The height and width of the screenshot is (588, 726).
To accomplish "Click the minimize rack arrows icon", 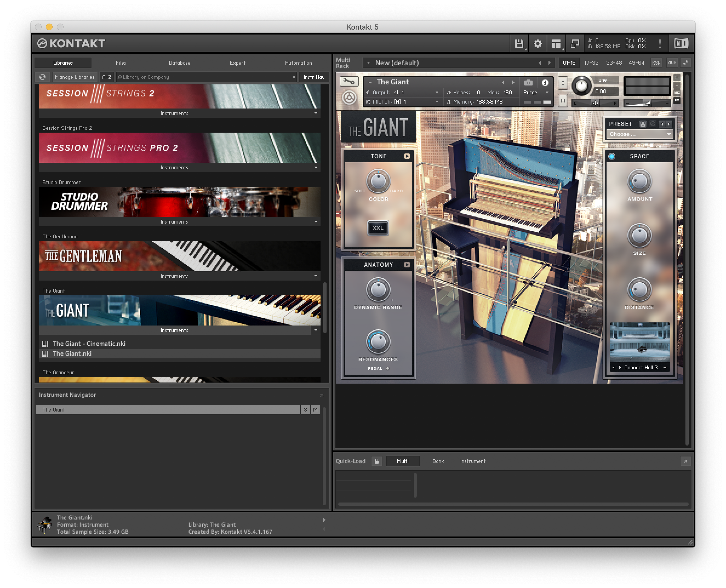I will tap(686, 63).
